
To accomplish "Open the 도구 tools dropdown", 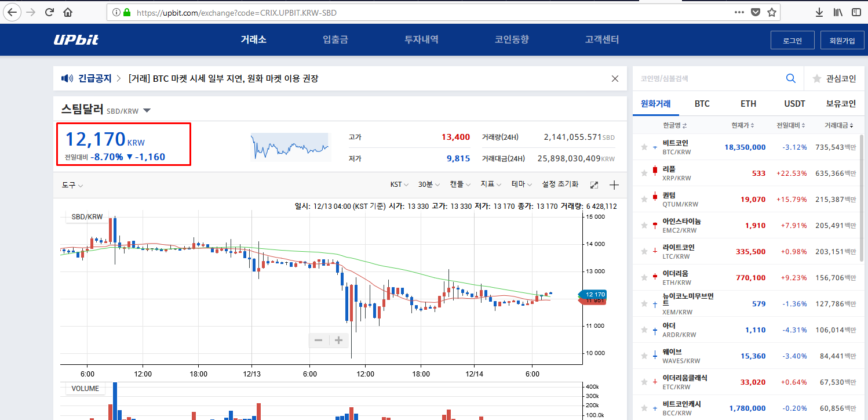I will click(72, 184).
